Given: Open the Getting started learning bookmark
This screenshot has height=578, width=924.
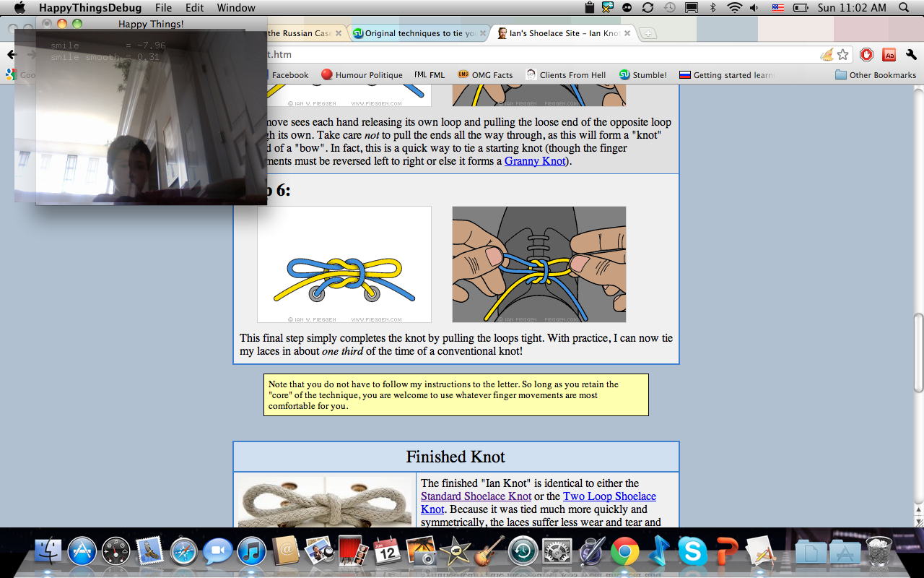Looking at the screenshot, I should click(x=727, y=74).
